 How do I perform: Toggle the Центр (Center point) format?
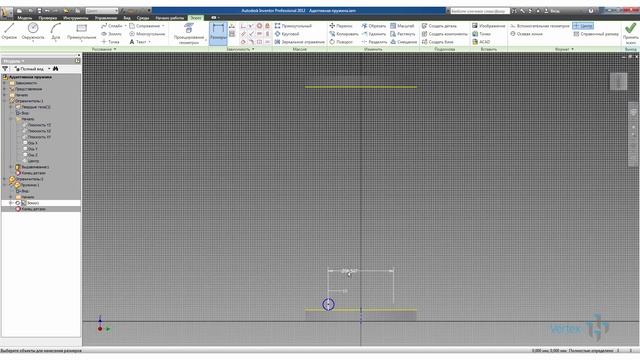pyautogui.click(x=583, y=26)
